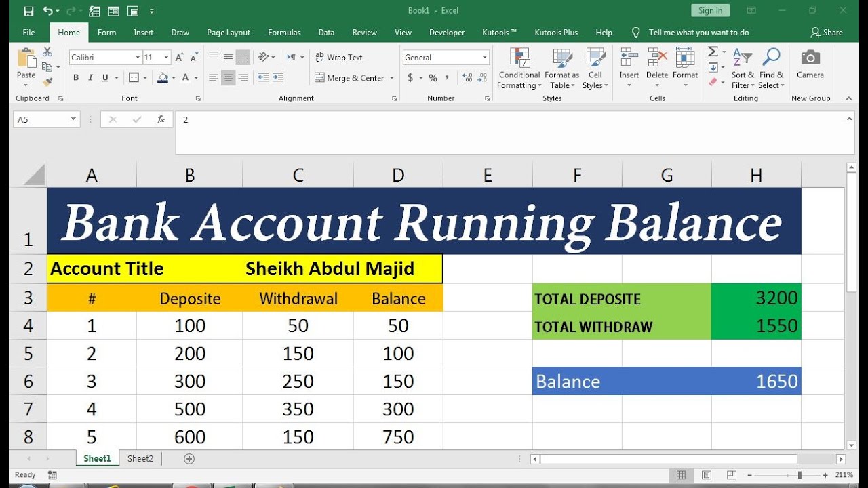Click Merge & Center button
This screenshot has height=488, width=868.
coord(350,78)
